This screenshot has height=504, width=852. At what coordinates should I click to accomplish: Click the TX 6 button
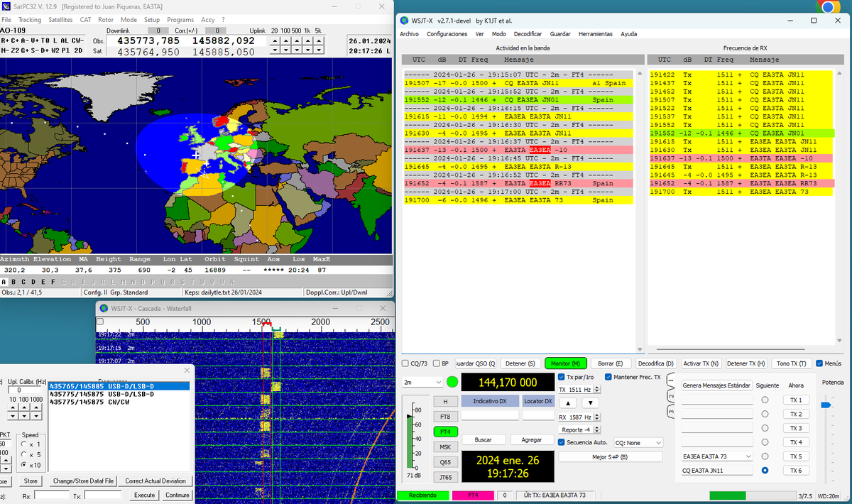pos(795,471)
